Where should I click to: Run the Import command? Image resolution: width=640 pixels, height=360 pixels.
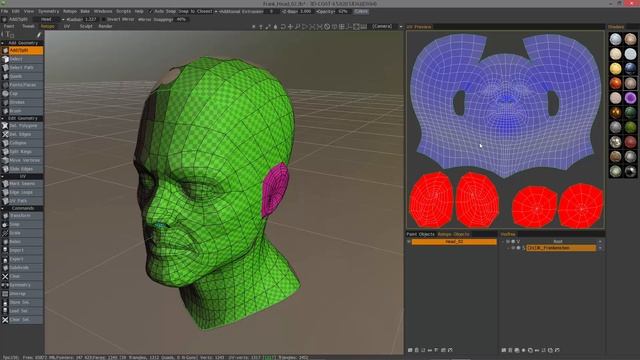(x=22, y=250)
